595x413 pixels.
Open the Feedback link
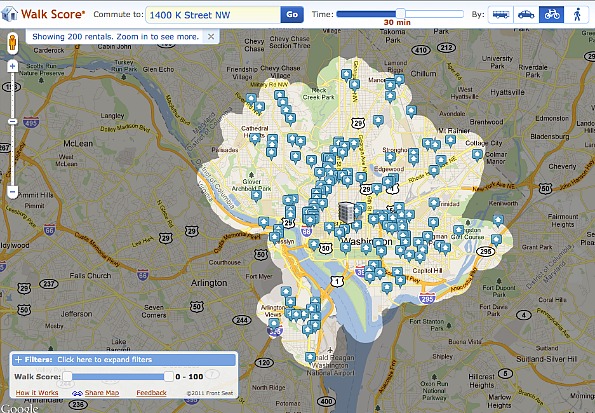[151, 393]
